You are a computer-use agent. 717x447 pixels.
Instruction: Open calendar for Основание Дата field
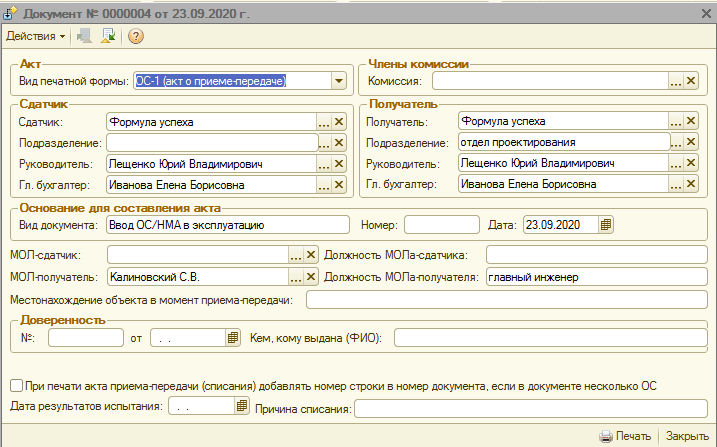(x=606, y=225)
